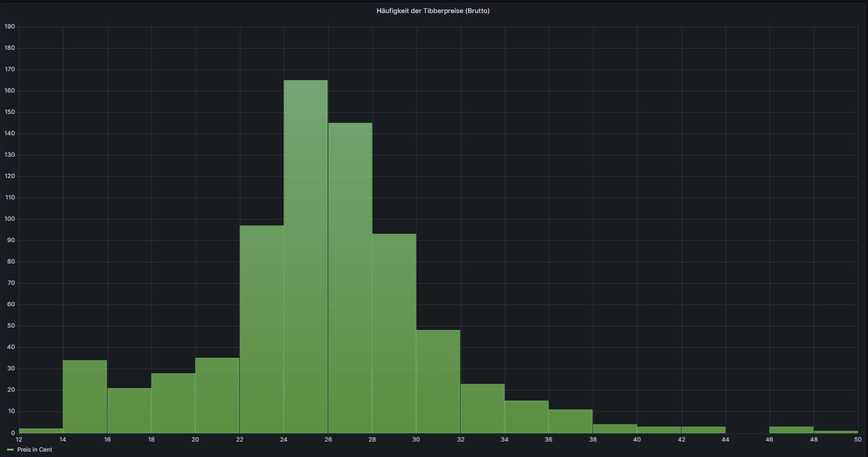Viewport: 868px width, 457px height.
Task: Click the x-axis label '28'
Action: tap(372, 440)
